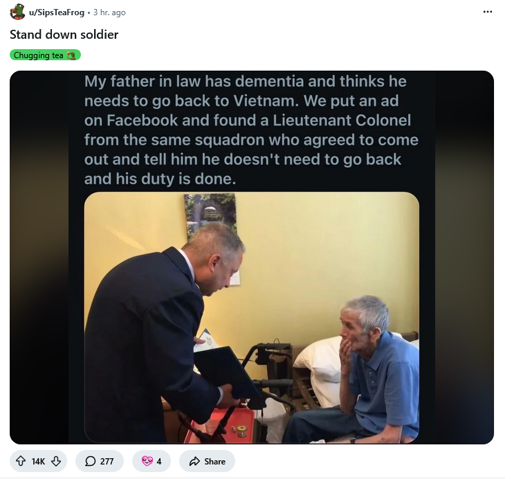Click the 277 comments count
The height and width of the screenshot is (479, 512).
pos(107,461)
